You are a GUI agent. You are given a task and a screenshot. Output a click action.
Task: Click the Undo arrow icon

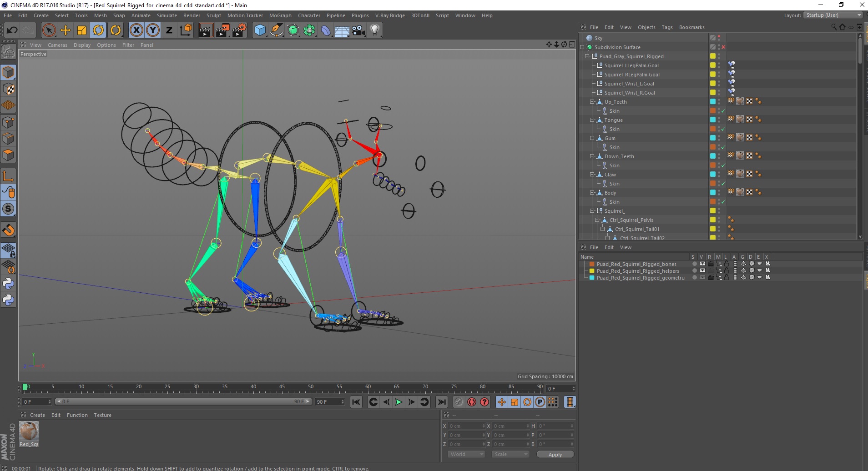12,30
